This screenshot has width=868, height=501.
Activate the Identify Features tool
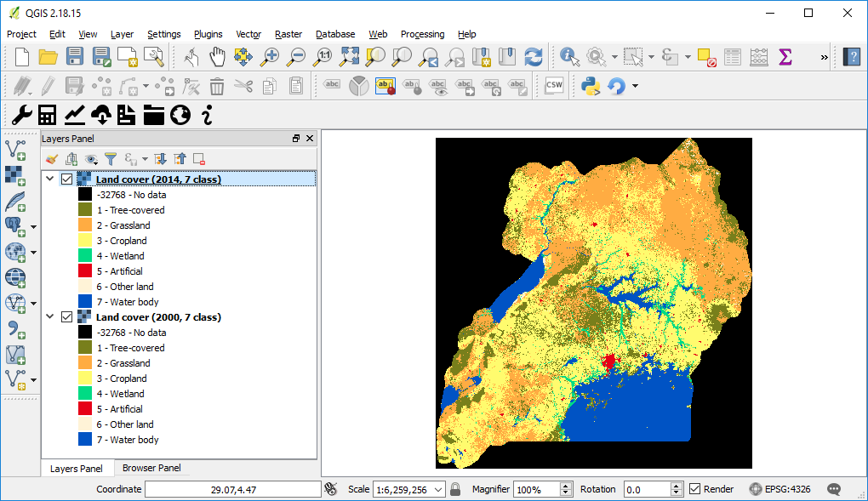coord(568,57)
